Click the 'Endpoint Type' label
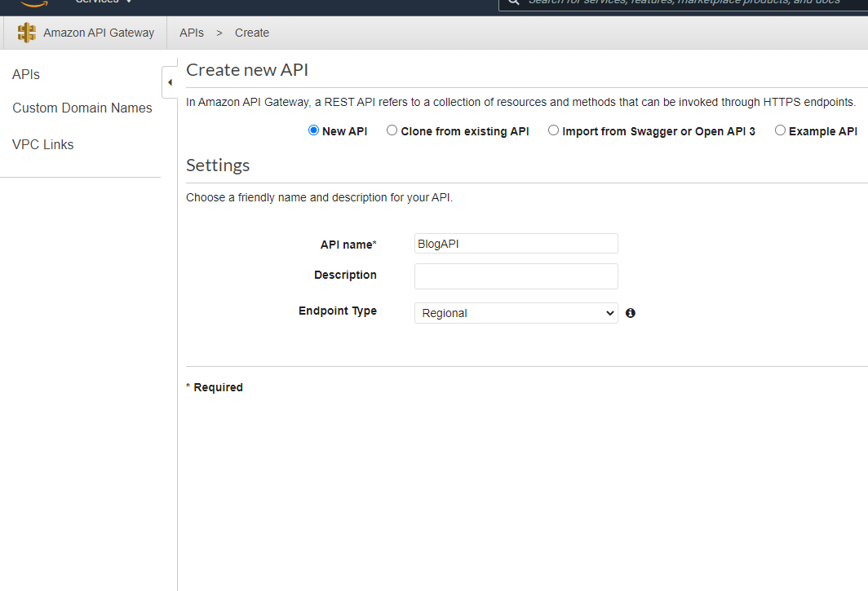 pos(338,311)
